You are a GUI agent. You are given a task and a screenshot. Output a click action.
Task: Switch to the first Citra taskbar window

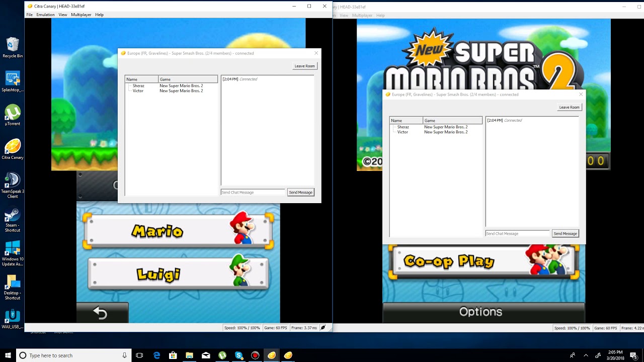[x=272, y=355]
